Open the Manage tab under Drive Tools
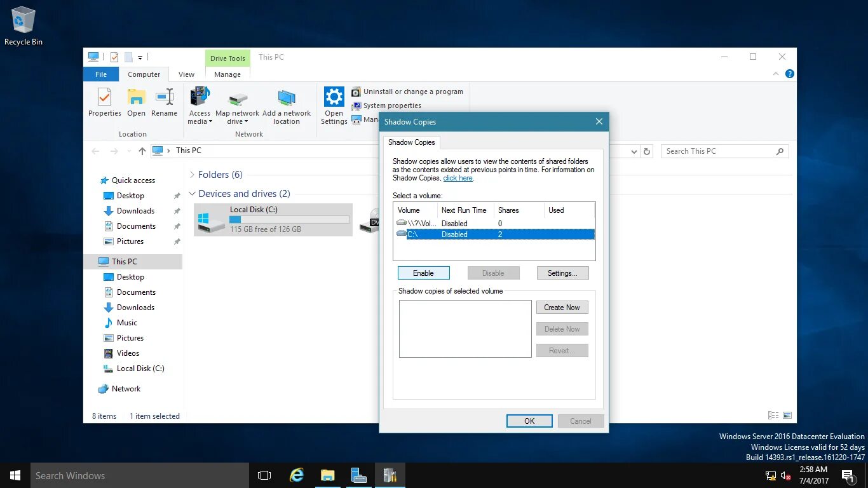The image size is (868, 488). [227, 74]
